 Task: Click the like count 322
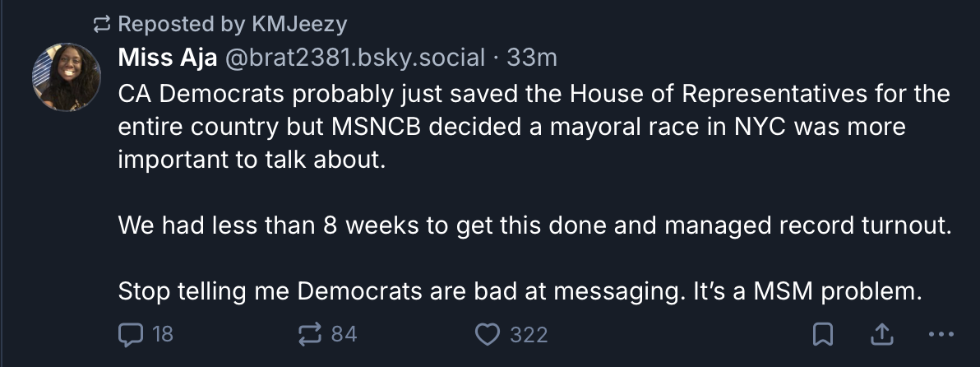click(x=529, y=335)
